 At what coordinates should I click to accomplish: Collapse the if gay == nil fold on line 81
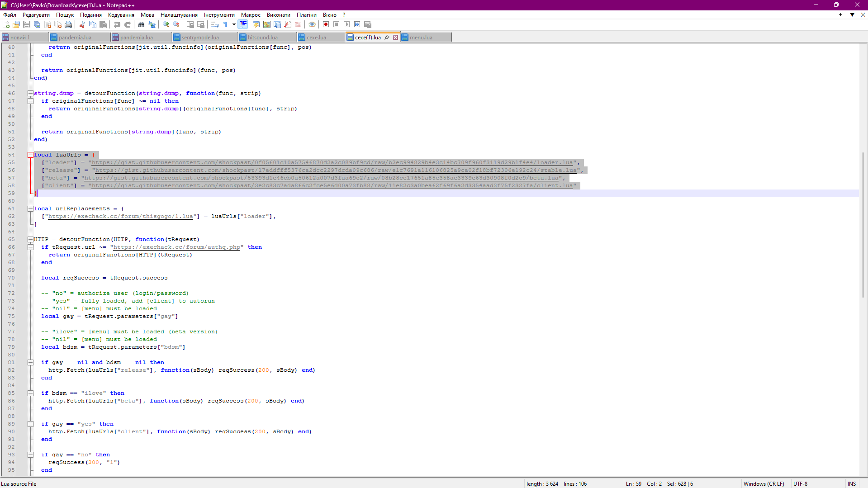pyautogui.click(x=30, y=362)
